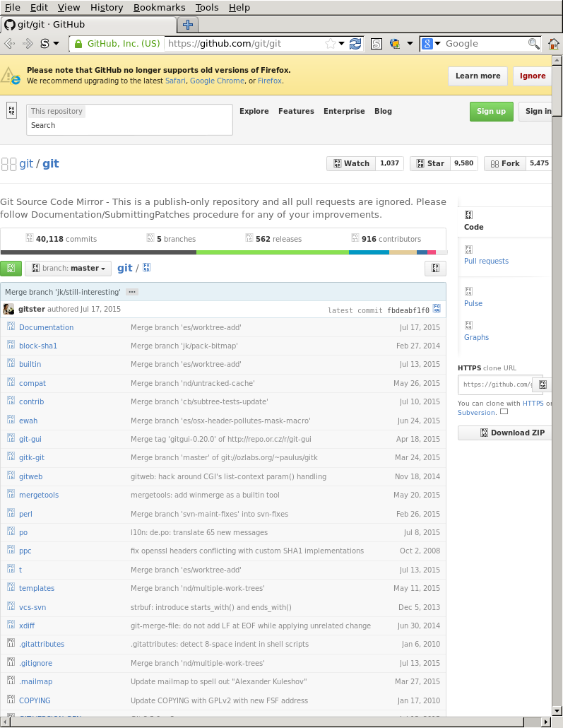Click gitster's avatar image
The width and height of the screenshot is (563, 728).
click(x=8, y=309)
